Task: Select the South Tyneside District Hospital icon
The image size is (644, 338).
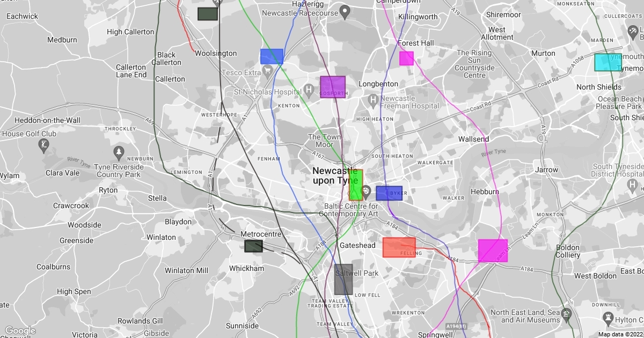Action: [633, 186]
